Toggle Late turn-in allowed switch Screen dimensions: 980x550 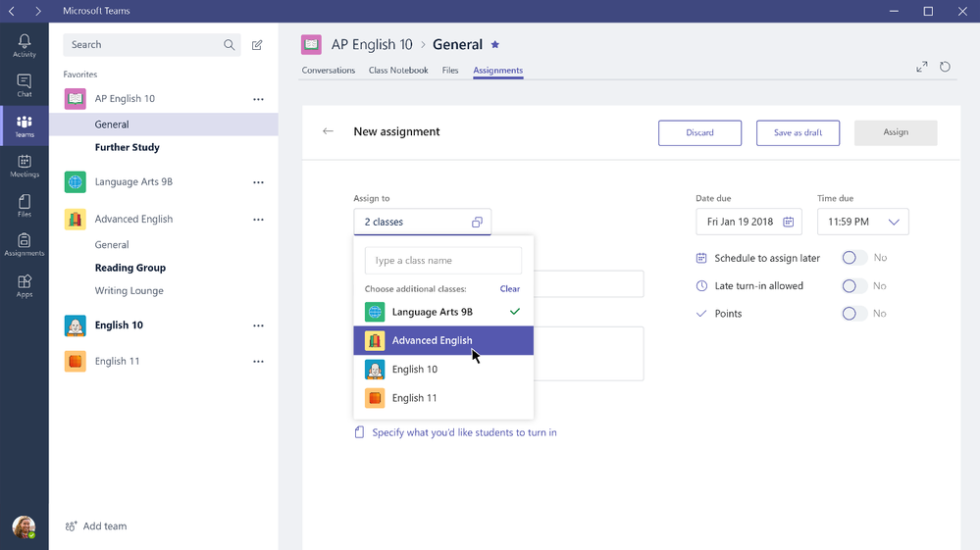point(854,286)
